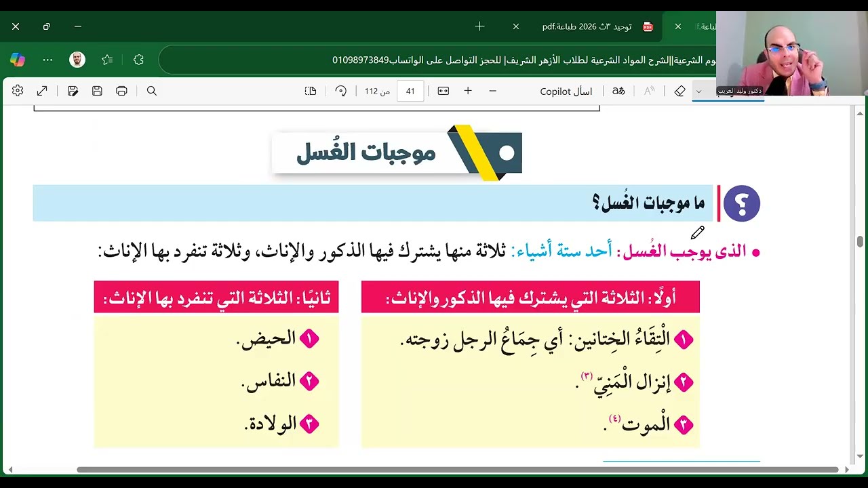Enter full screen PDF view

pos(42,91)
